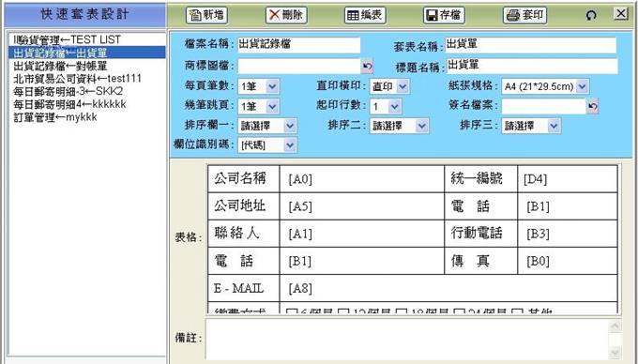Click the 標題名稱 input field
The height and width of the screenshot is (364, 638).
[x=532, y=66]
